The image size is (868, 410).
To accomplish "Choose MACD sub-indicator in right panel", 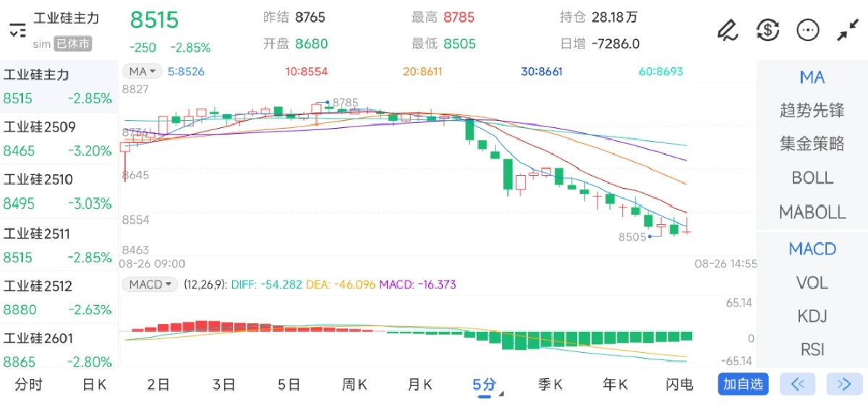I will tap(812, 249).
